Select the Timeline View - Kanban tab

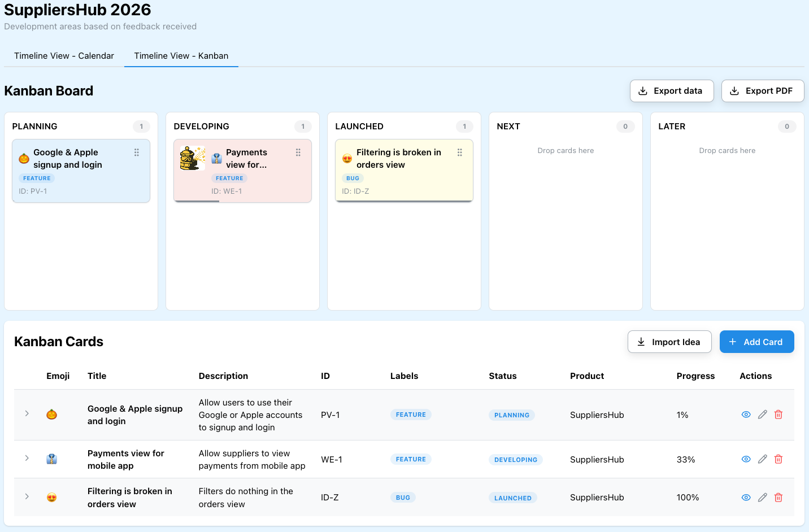point(181,56)
